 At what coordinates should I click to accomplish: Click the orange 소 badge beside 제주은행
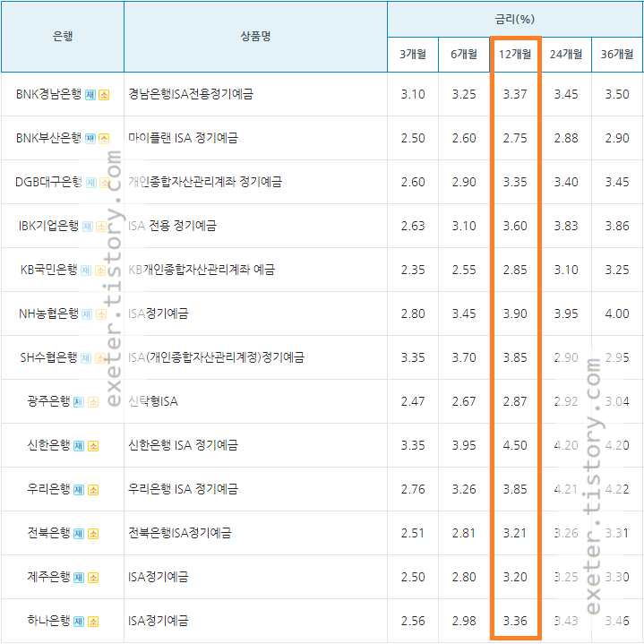93,578
